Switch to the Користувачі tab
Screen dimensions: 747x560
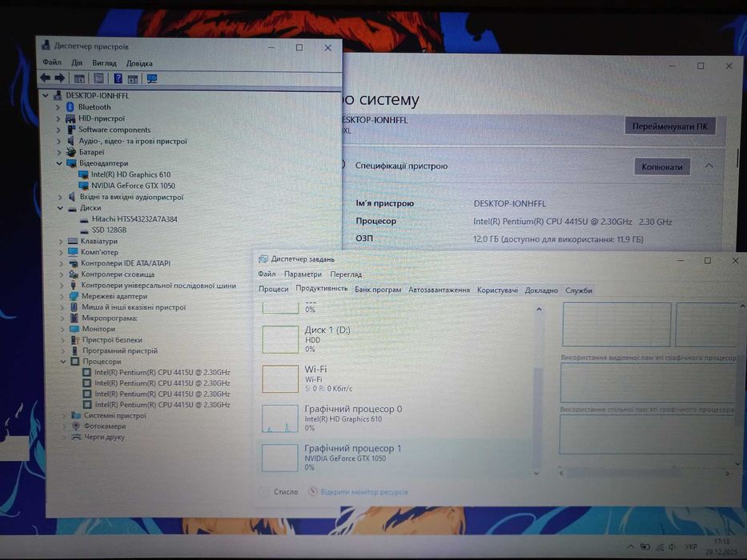497,290
